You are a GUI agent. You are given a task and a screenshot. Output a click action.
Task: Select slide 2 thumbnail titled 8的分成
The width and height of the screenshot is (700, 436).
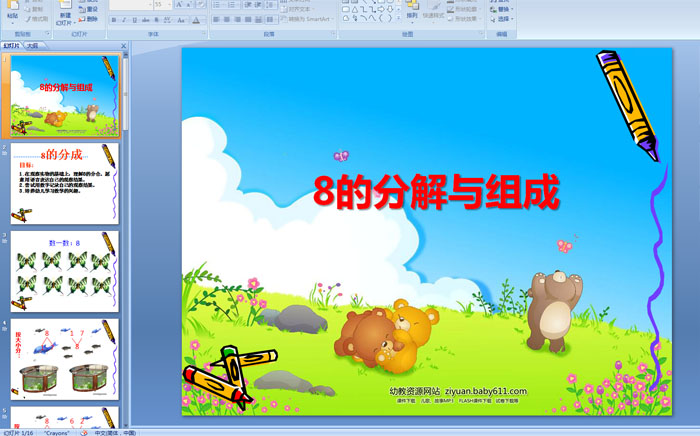pyautogui.click(x=65, y=183)
